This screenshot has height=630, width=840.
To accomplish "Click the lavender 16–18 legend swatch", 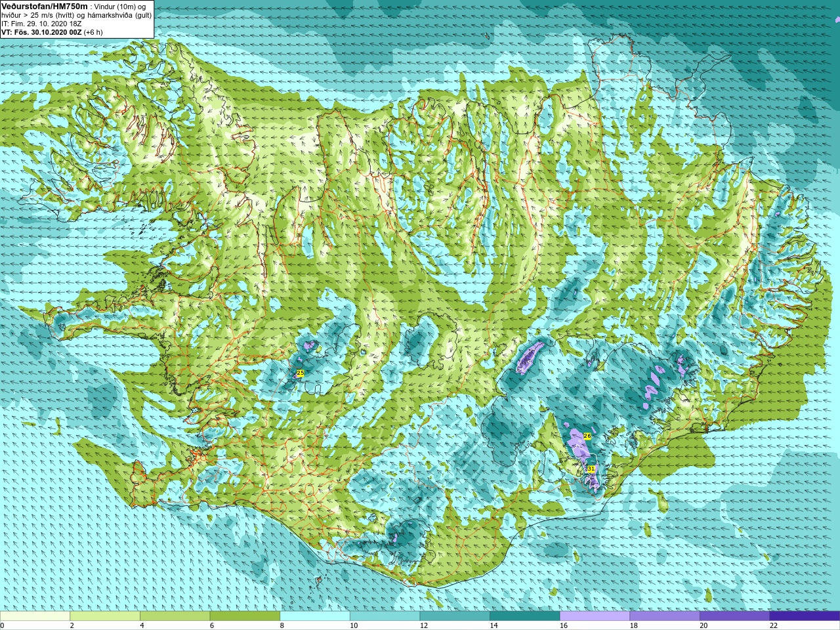I will click(595, 616).
